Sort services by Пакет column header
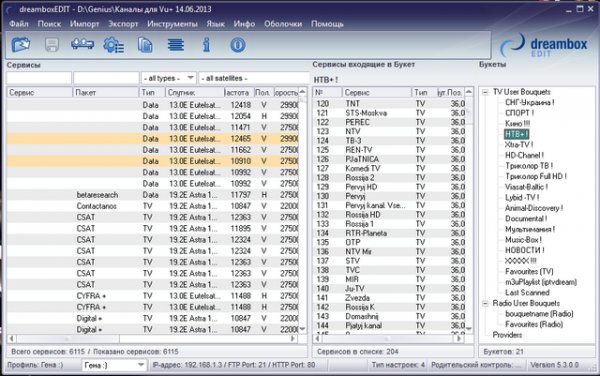600x376 pixels. (105, 93)
